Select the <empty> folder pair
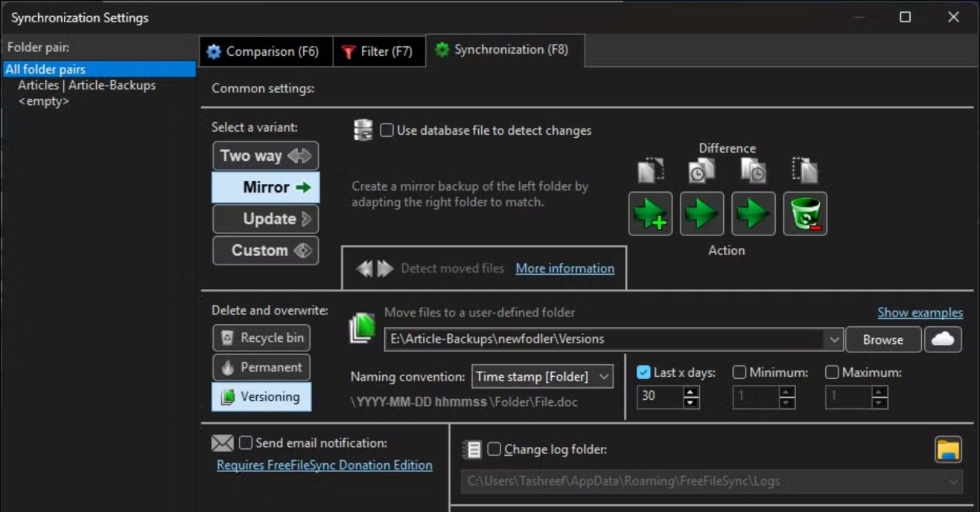This screenshot has width=980, height=512. 43,101
